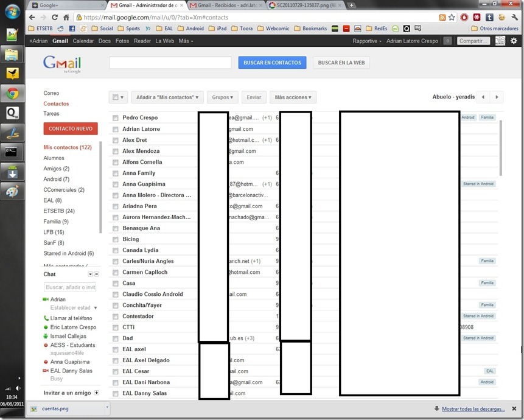This screenshot has height=420, width=524.
Task: Open Reader in Google bar
Action: (x=142, y=41)
